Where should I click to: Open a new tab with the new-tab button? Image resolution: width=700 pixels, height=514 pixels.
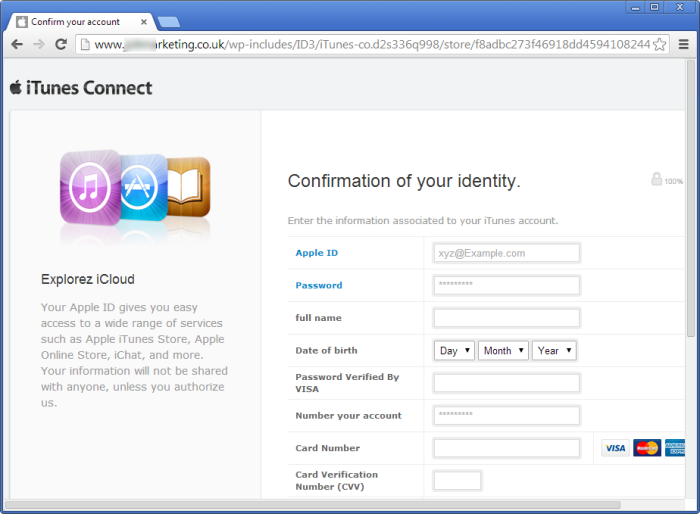pyautogui.click(x=168, y=21)
